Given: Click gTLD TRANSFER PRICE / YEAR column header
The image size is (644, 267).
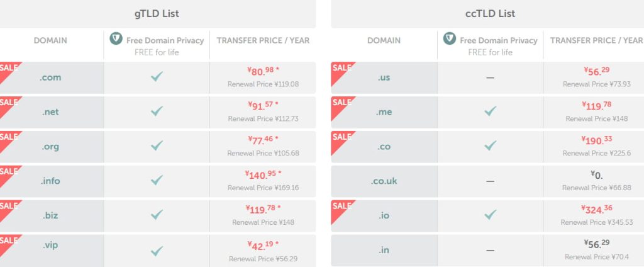Looking at the screenshot, I should click(x=263, y=40).
